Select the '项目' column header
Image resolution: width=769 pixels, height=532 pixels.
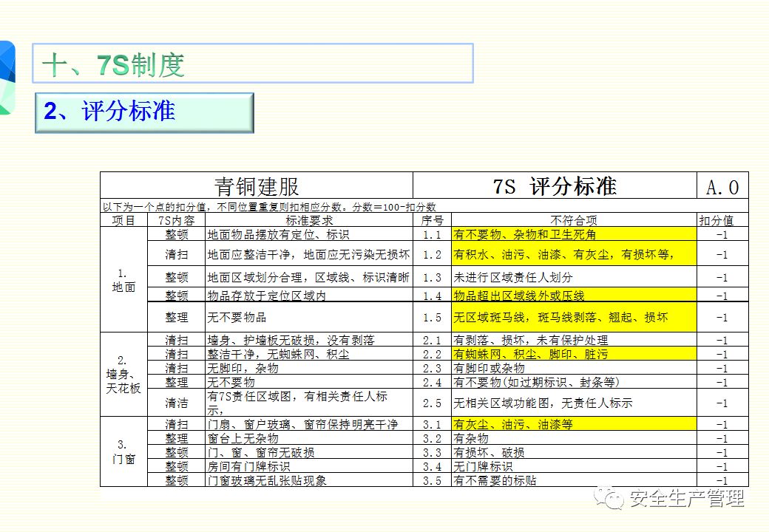point(123,220)
